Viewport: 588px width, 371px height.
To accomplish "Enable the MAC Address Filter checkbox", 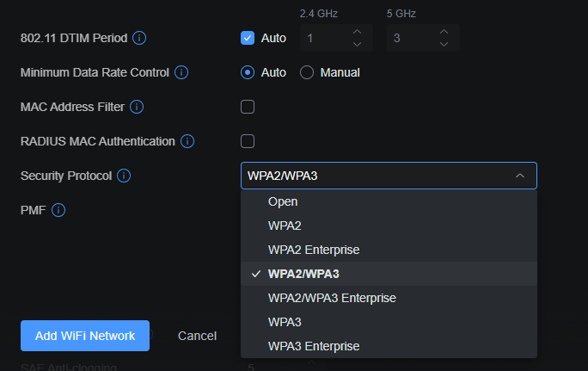I will tap(248, 107).
